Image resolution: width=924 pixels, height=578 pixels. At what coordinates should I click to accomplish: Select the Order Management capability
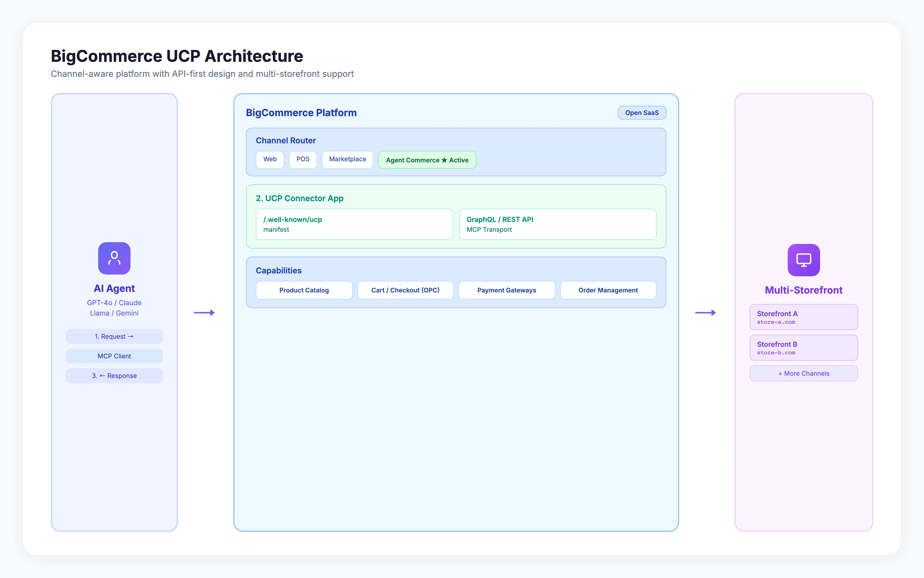(x=608, y=290)
